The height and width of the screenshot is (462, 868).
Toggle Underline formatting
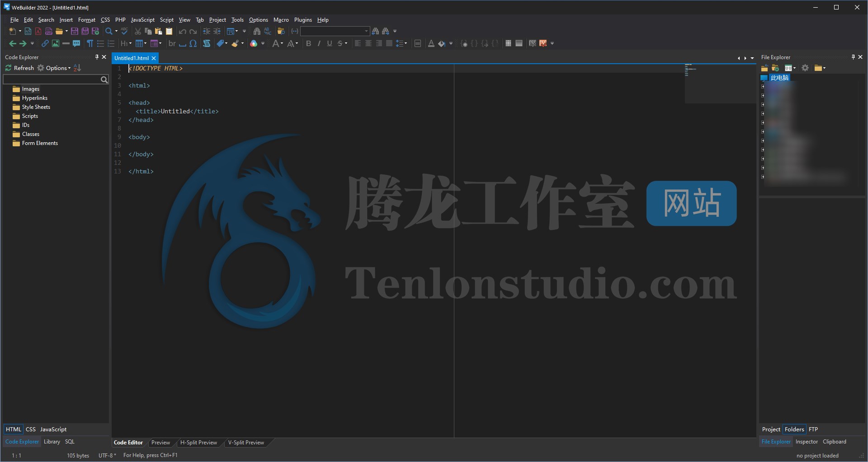pos(330,43)
